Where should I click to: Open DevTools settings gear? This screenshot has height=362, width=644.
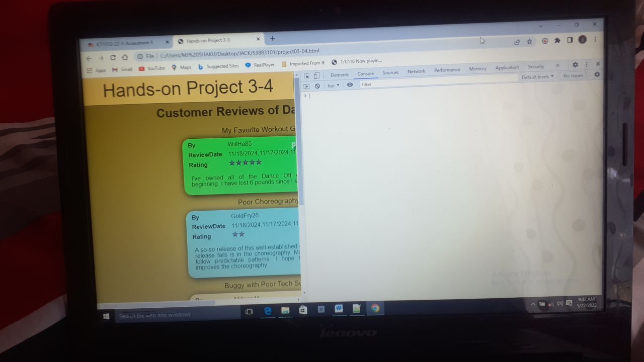tap(597, 74)
